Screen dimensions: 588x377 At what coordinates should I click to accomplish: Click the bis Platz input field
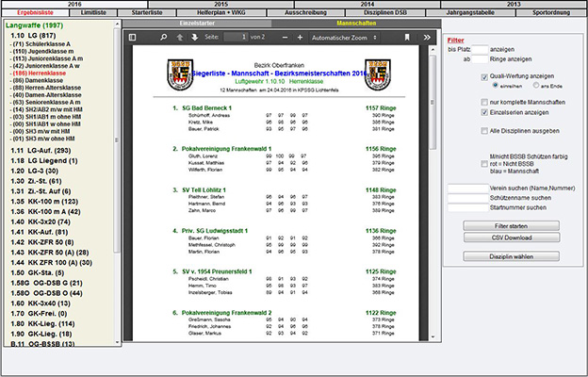coord(480,49)
